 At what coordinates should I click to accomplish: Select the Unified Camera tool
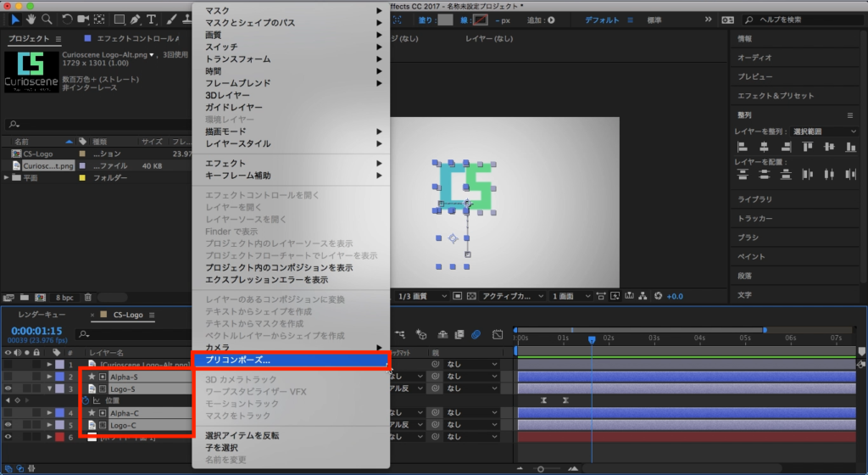pyautogui.click(x=83, y=20)
